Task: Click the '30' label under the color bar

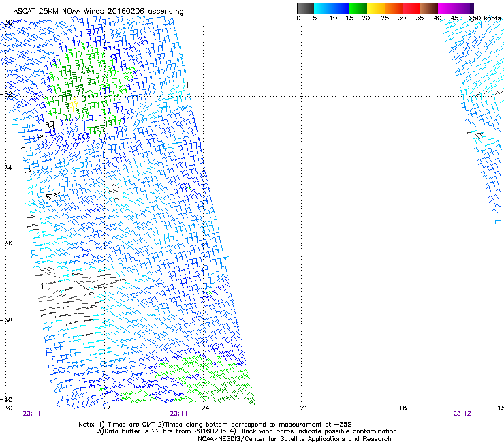Action: pyautogui.click(x=402, y=18)
